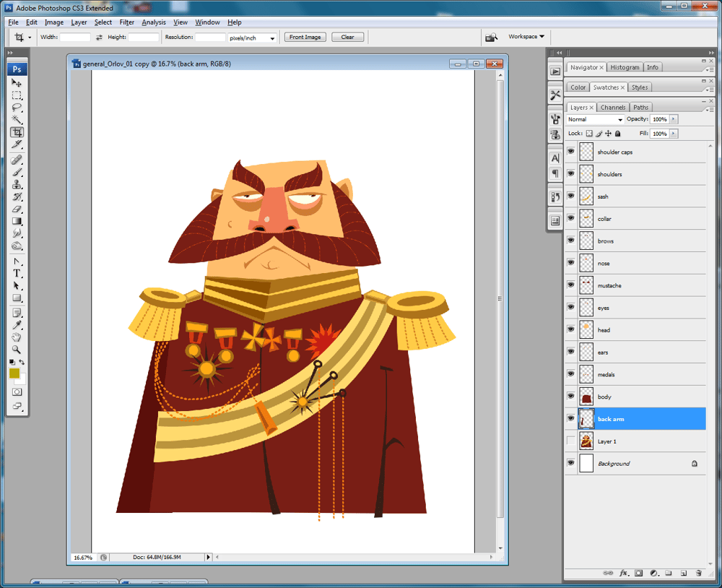Open the pixels/inch units dropdown
722x588 pixels.
coord(252,38)
